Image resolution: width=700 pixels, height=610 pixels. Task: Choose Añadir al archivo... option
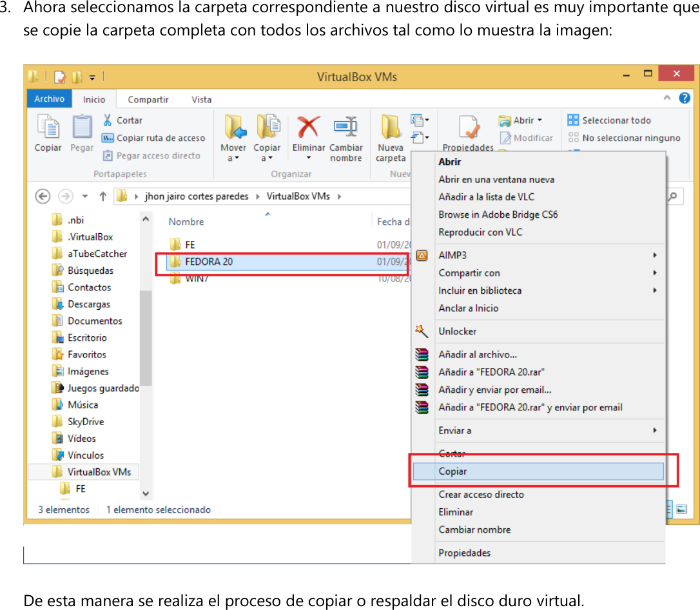pyautogui.click(x=538, y=354)
